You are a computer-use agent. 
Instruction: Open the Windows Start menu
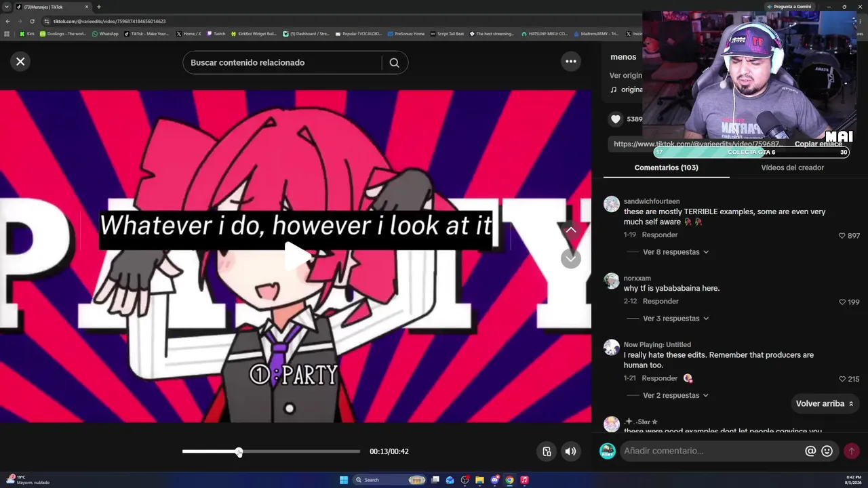point(344,480)
